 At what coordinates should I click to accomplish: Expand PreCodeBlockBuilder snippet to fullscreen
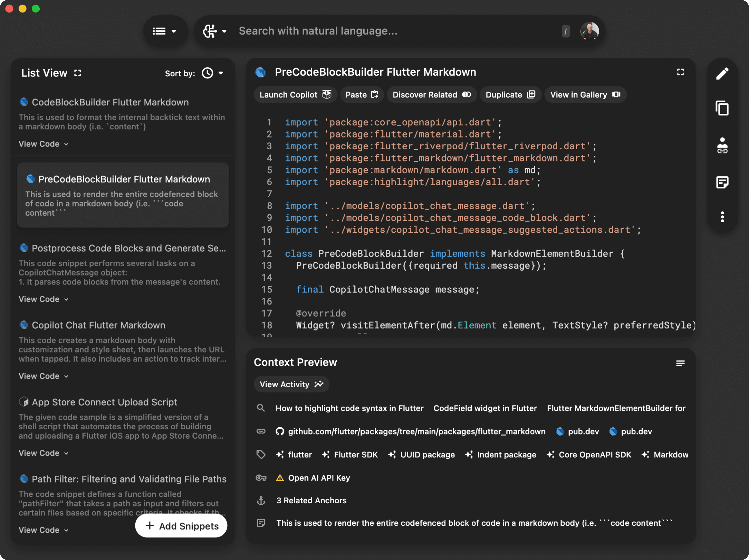681,72
